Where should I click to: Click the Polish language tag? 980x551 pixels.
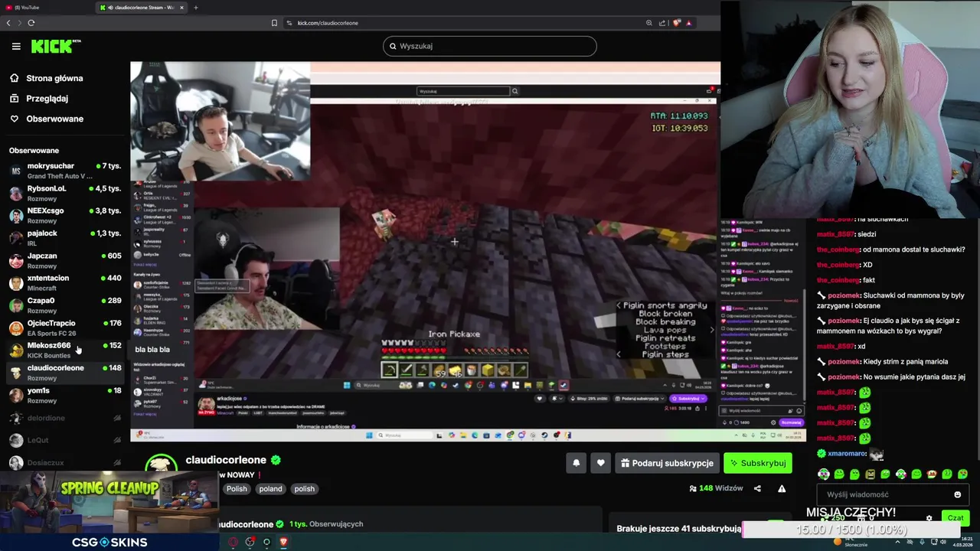(x=237, y=489)
